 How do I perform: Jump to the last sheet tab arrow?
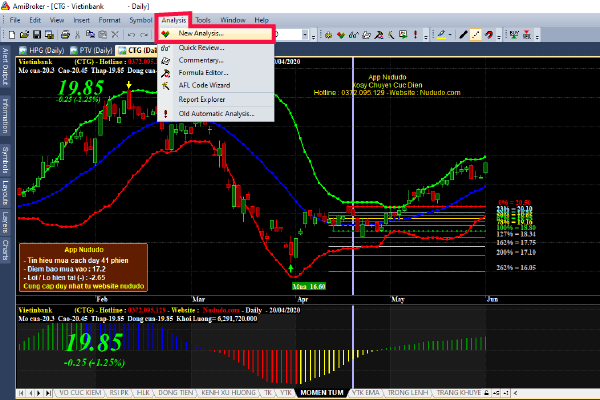(48, 393)
